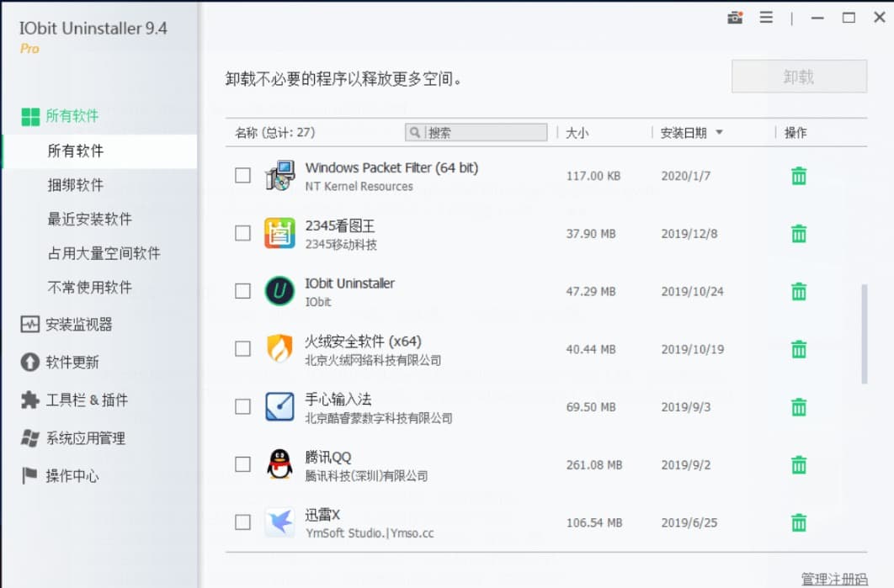
Task: Click the toolbox icon in the title bar
Action: pyautogui.click(x=735, y=18)
